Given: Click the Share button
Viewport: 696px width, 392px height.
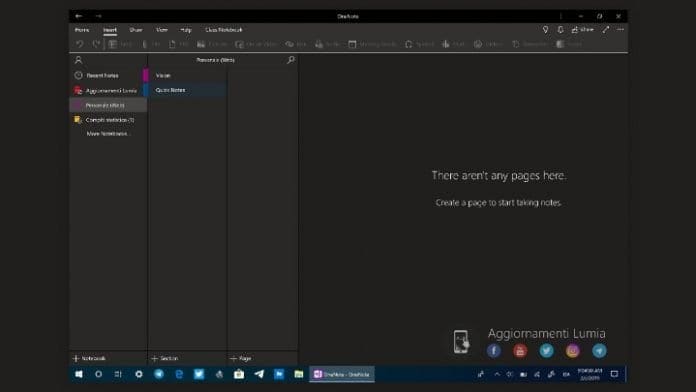Looking at the screenshot, I should pyautogui.click(x=582, y=29).
